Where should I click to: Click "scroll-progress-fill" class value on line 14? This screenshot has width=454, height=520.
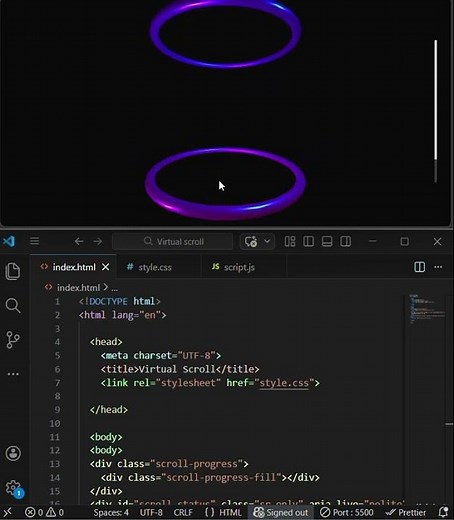pos(221,477)
